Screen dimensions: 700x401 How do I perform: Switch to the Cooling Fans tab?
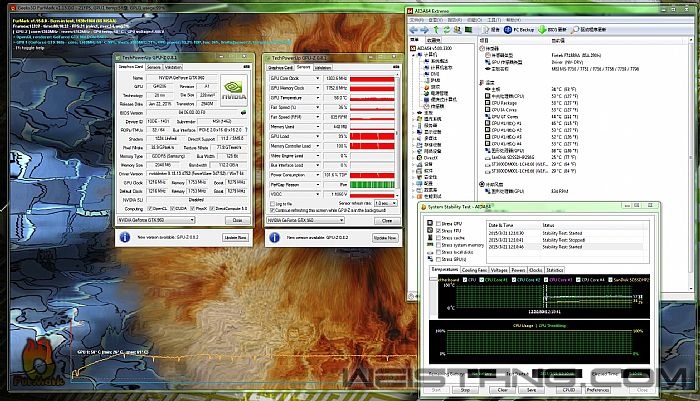click(475, 270)
